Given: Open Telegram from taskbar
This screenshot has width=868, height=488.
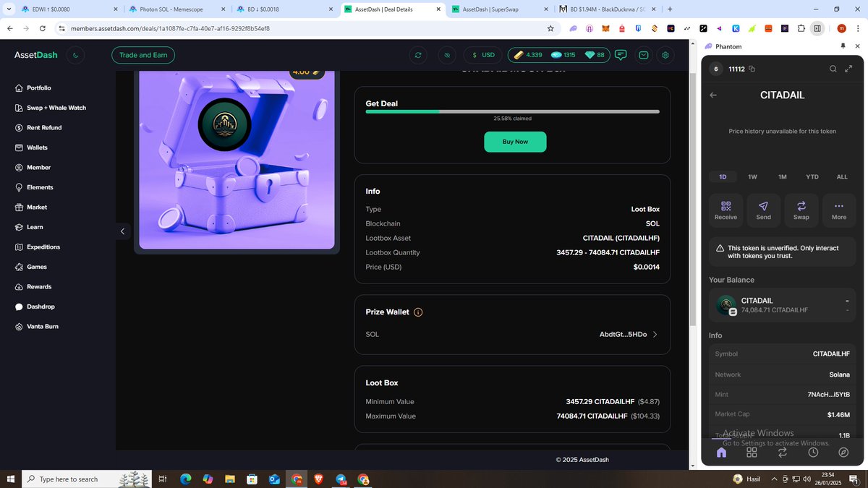Looking at the screenshot, I should pyautogui.click(x=341, y=479).
